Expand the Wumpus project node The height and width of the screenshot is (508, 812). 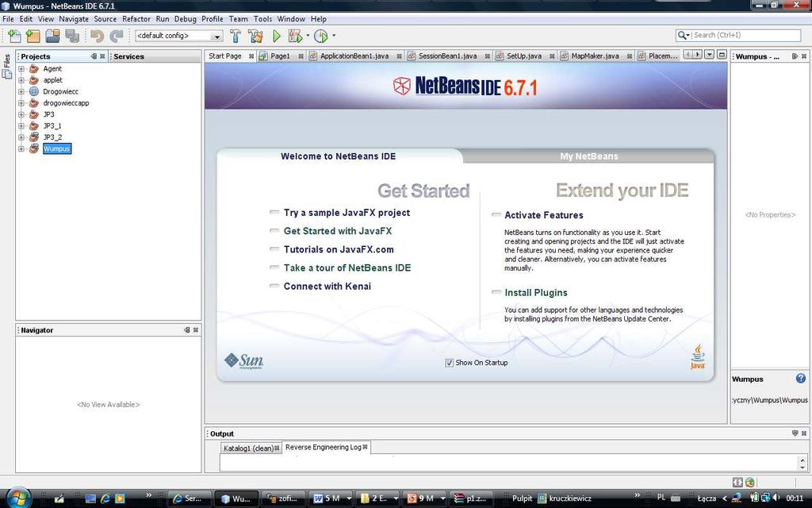pos(21,148)
